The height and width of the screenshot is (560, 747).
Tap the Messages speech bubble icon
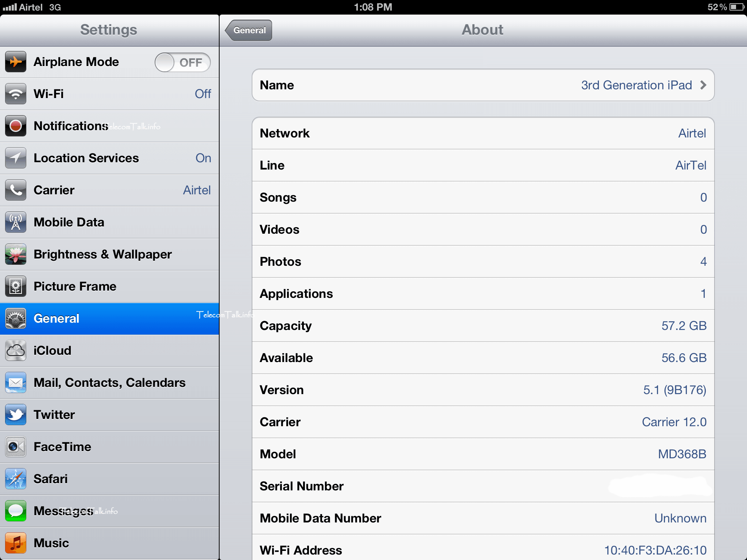(16, 511)
